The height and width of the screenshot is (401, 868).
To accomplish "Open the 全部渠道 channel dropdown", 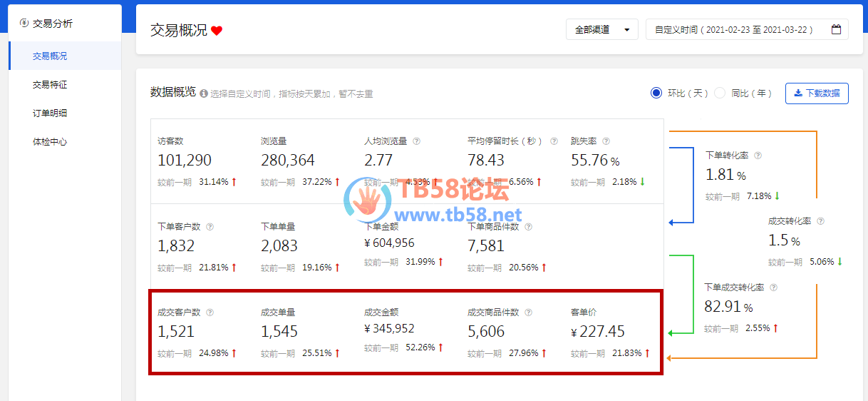I will point(601,30).
